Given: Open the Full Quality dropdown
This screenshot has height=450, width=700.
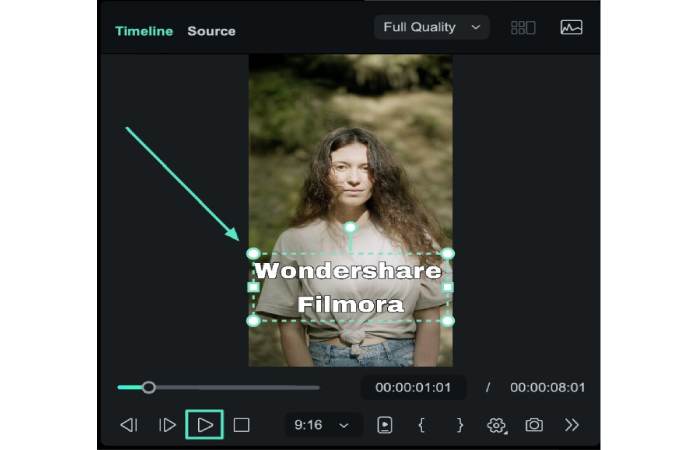Looking at the screenshot, I should coord(432,28).
